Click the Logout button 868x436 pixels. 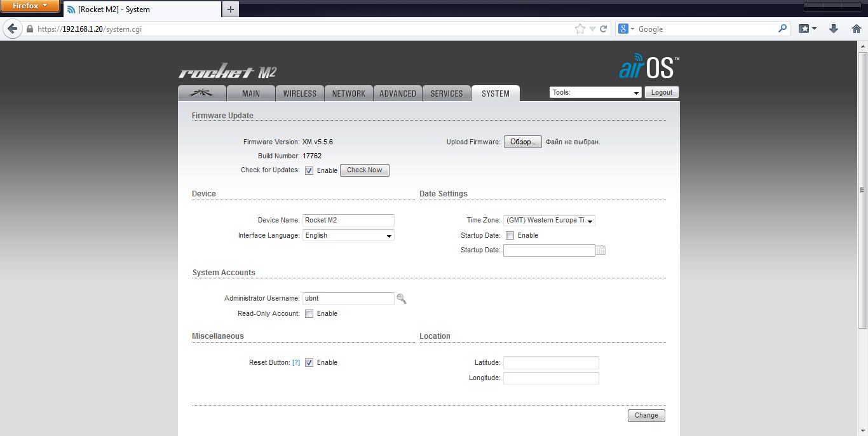point(661,92)
